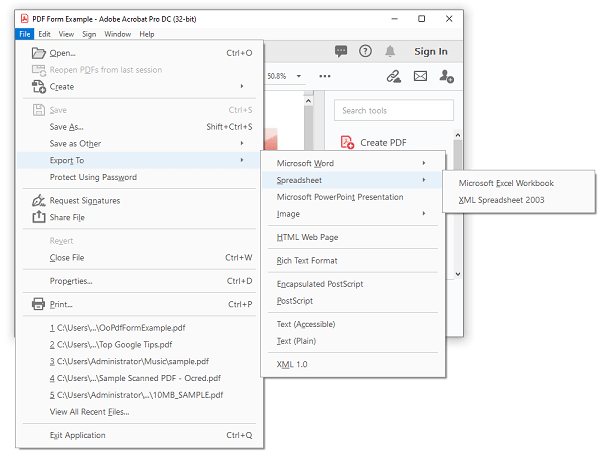Click the tools pane scroll up arrow
This screenshot has height=453, width=600.
click(x=458, y=135)
